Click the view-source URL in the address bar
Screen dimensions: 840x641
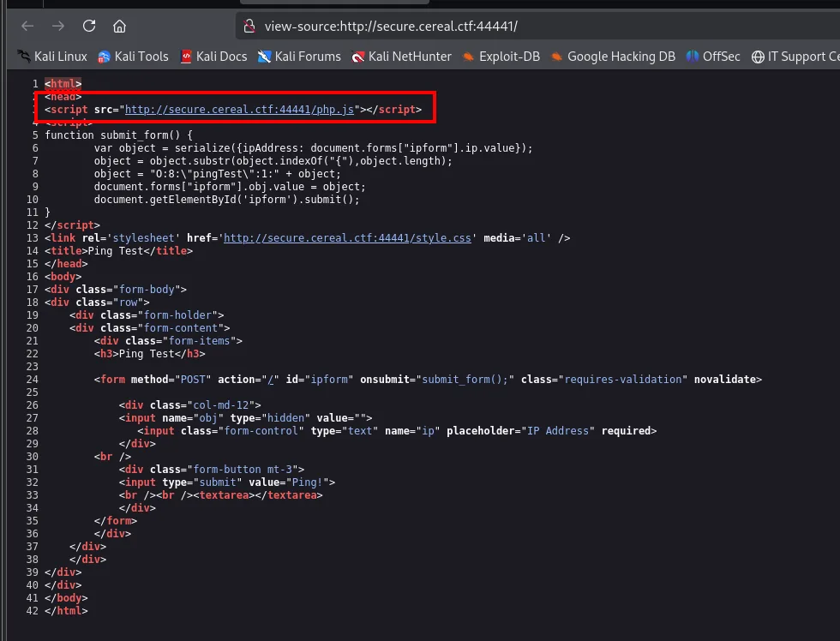tap(391, 27)
